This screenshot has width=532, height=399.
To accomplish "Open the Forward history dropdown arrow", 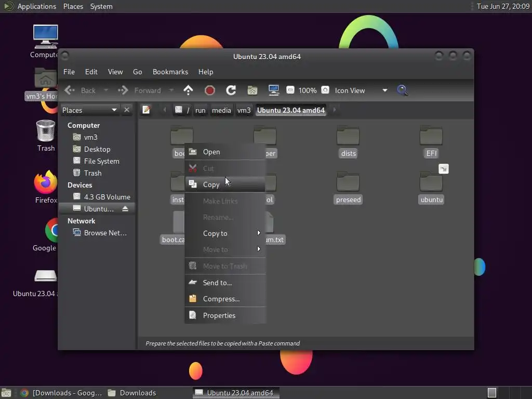I will (x=171, y=90).
